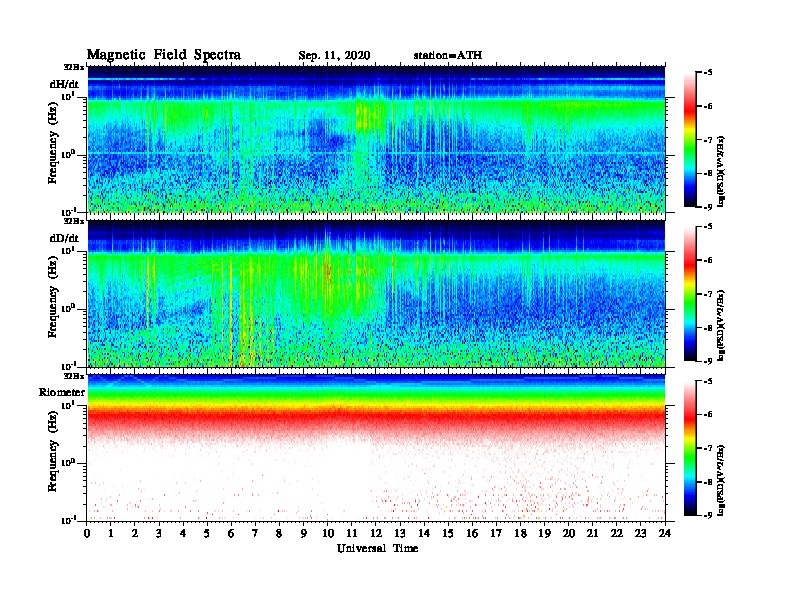Click the "20" hour tick on Universal Time axis
The height and width of the screenshot is (612, 792).
click(569, 533)
